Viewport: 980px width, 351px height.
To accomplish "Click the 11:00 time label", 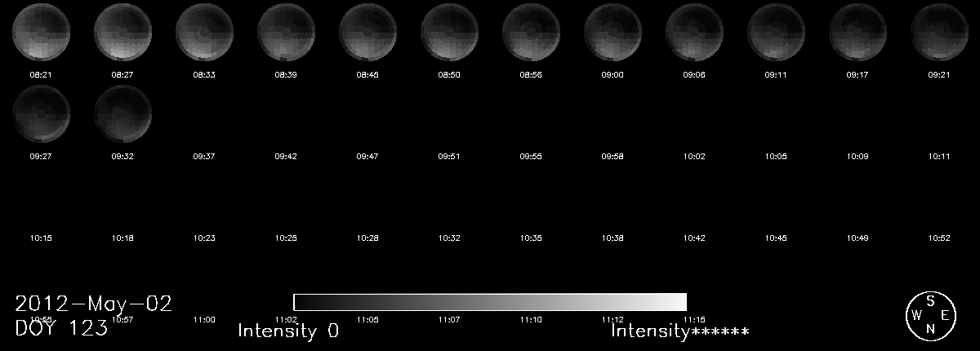I will 204,319.
